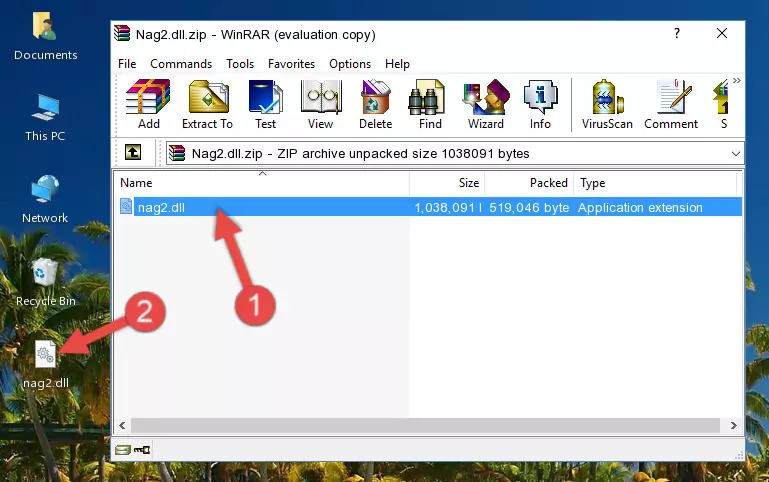The width and height of the screenshot is (769, 482).
Task: Click the WinRAR title bar app icon
Action: [123, 33]
